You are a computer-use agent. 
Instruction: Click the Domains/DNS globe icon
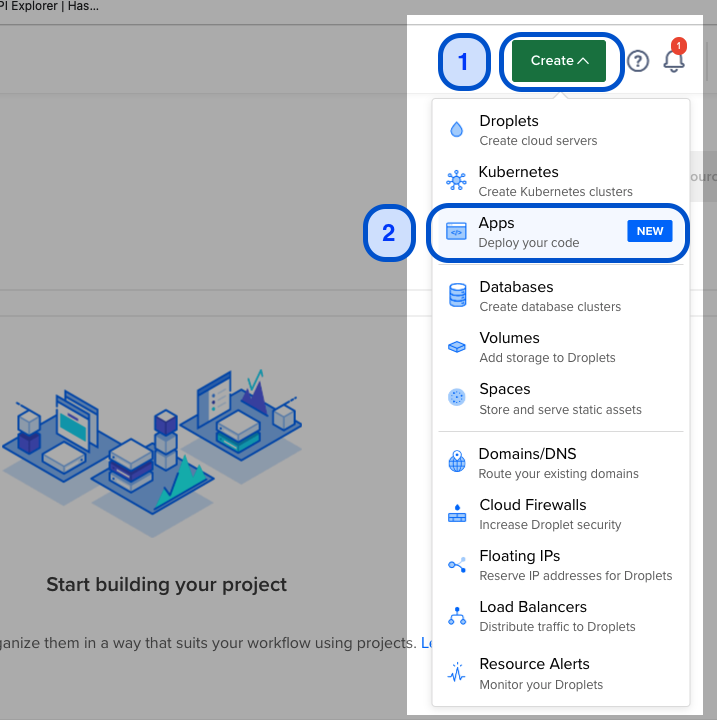click(457, 461)
